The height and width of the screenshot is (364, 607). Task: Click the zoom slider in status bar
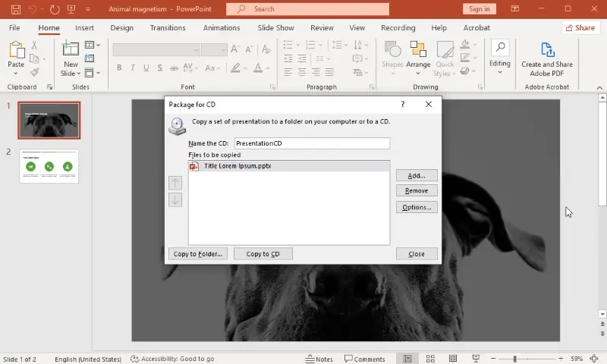[x=515, y=359]
